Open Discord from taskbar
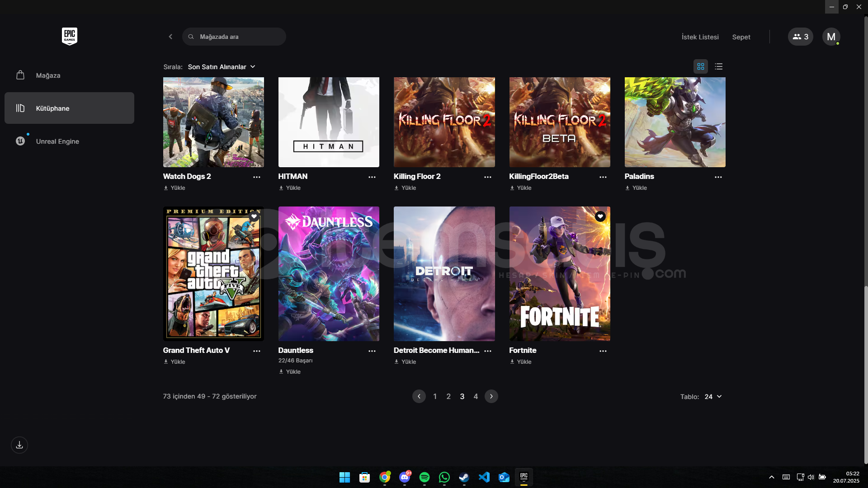Screen dimensions: 868x488 pos(405,477)
